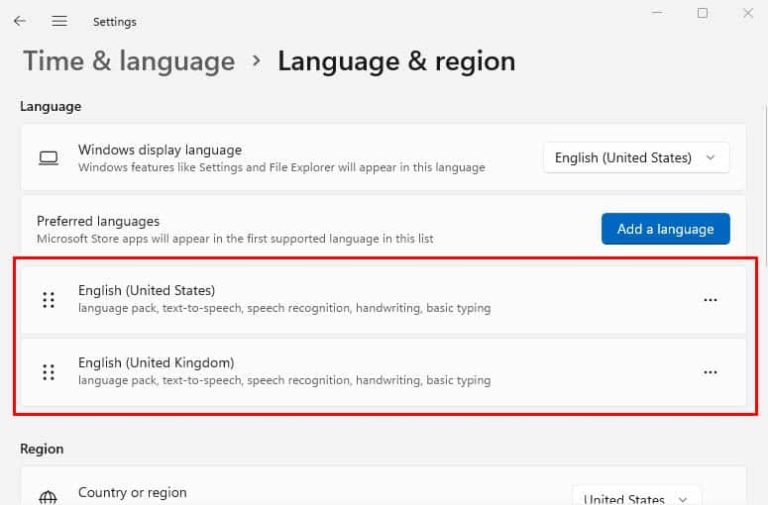Click the Language & region page heading
Image resolution: width=768 pixels, height=505 pixels.
[396, 61]
